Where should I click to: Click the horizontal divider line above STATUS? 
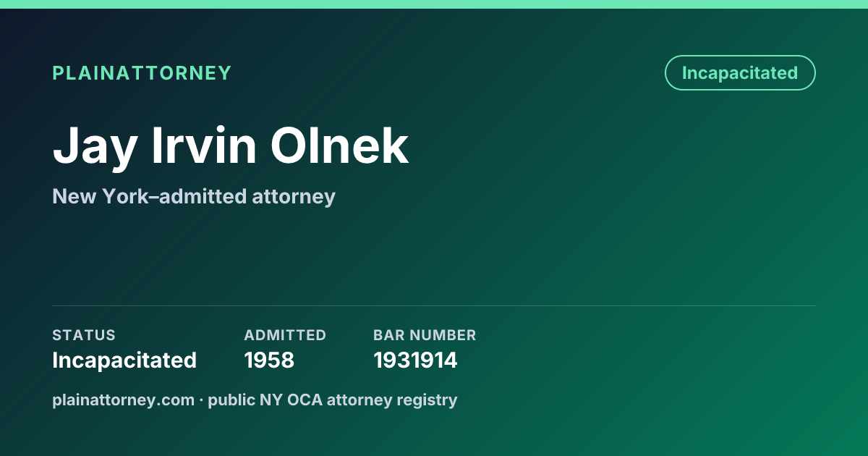434,305
